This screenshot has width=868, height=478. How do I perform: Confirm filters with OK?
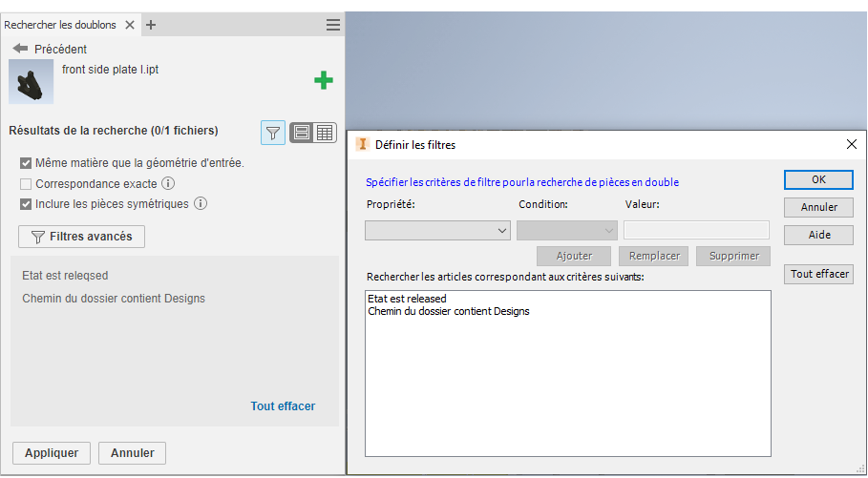coord(818,179)
